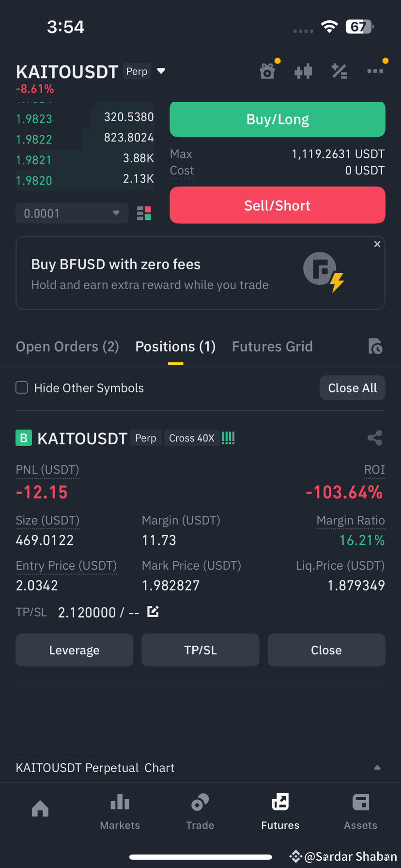This screenshot has width=401, height=868.
Task: Tap the green Buy/Long button
Action: tap(278, 119)
